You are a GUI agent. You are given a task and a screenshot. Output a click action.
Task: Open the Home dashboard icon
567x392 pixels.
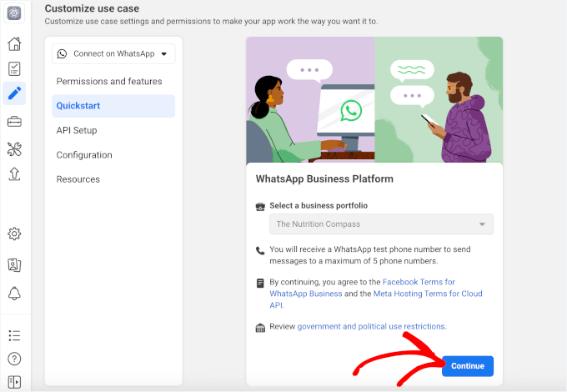click(14, 43)
